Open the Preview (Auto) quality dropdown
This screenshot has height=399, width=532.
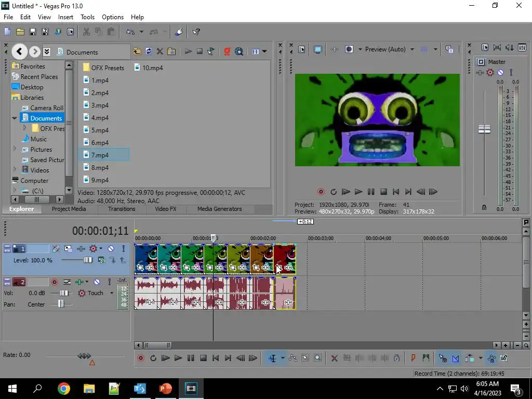(x=412, y=49)
